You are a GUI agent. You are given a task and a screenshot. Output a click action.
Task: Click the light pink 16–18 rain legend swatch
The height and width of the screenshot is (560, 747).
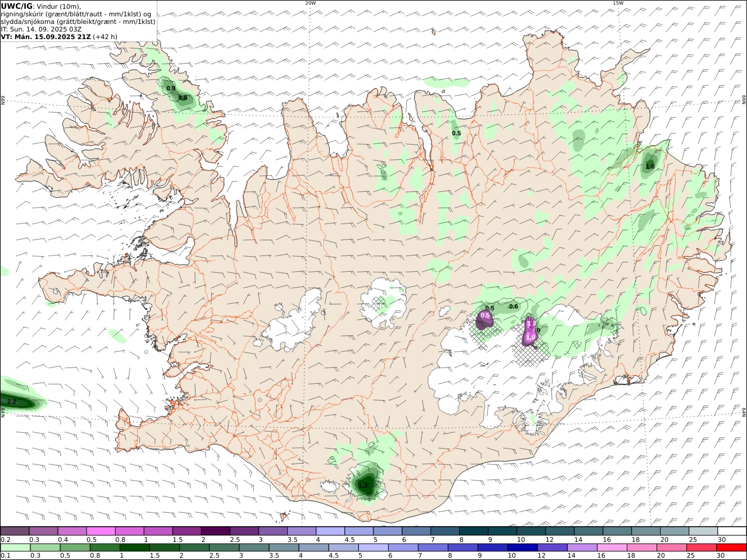pos(612,548)
